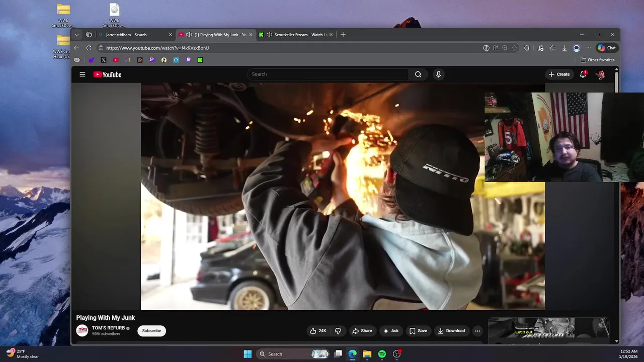Open File Explorer from the taskbar
This screenshot has height=362, width=644.
tap(367, 354)
